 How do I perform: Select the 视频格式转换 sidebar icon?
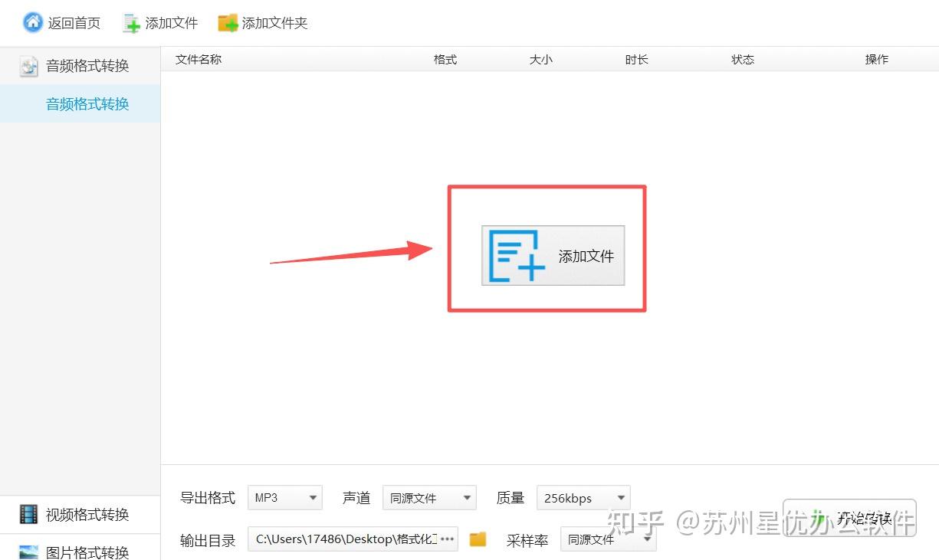28,513
